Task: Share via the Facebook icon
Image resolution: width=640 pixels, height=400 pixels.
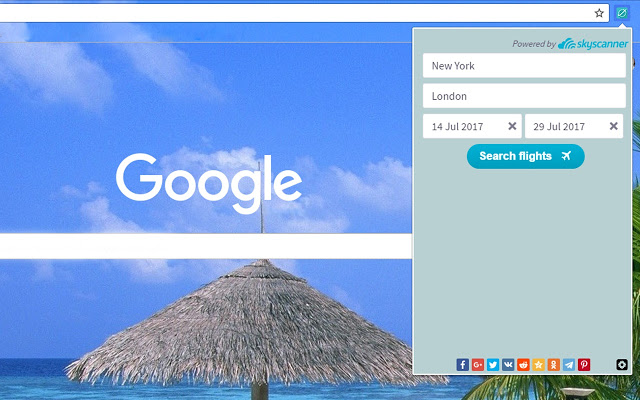Action: 462,364
